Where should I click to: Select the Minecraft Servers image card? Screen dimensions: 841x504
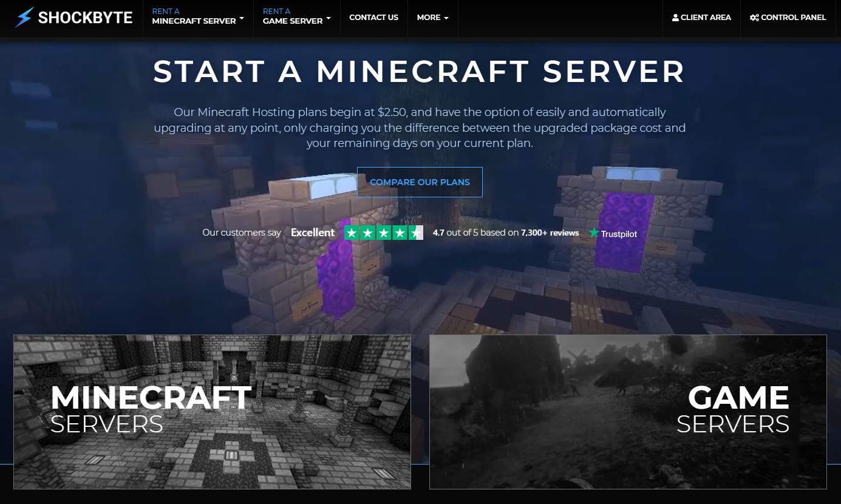pos(212,412)
